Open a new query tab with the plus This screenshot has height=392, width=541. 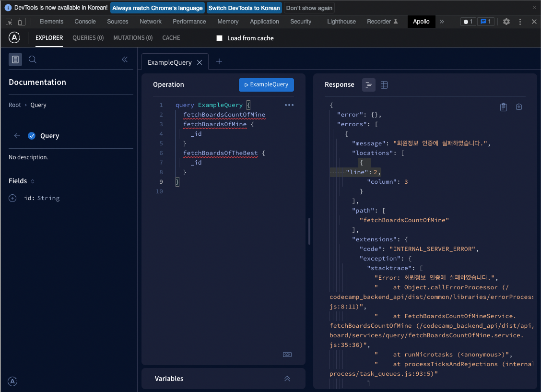219,61
